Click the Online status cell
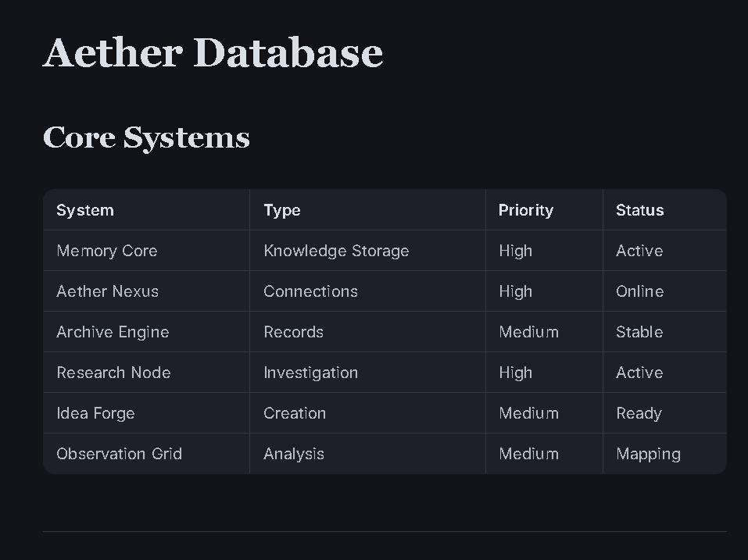Viewport: 748px width, 560px height. 664,291
